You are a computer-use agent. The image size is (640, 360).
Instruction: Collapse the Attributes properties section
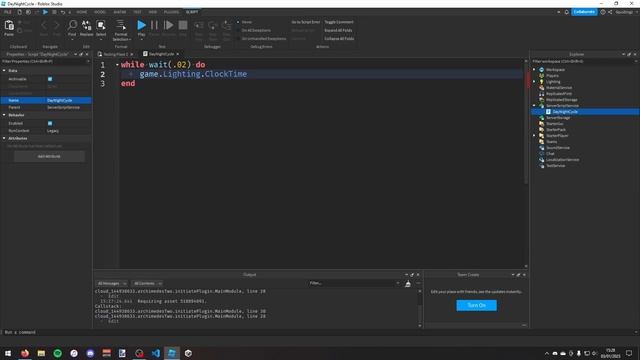tap(4, 138)
